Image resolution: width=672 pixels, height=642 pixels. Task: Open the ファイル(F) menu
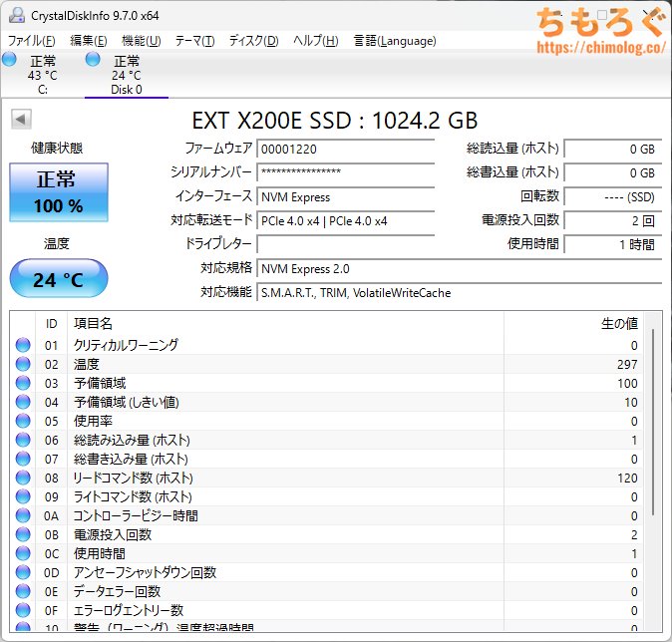point(32,41)
